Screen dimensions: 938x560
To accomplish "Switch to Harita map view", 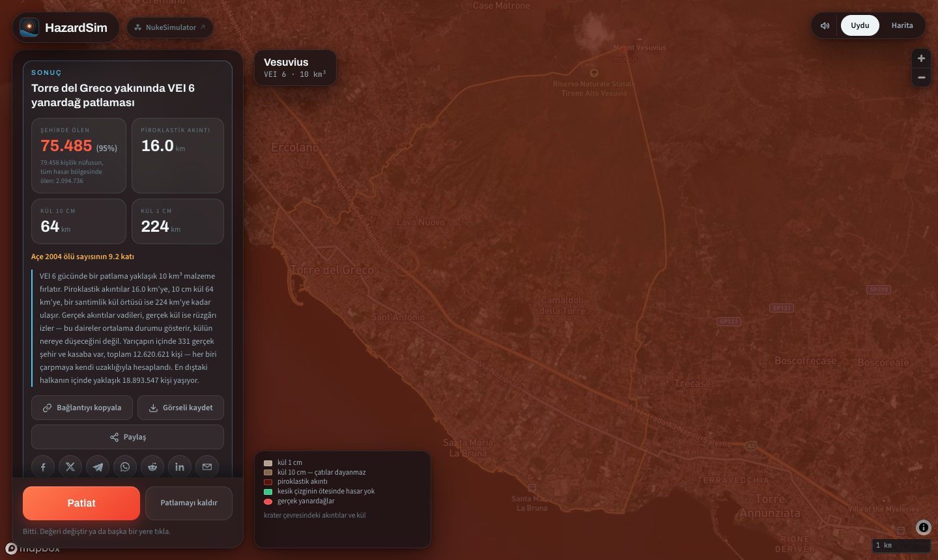I will tap(902, 25).
